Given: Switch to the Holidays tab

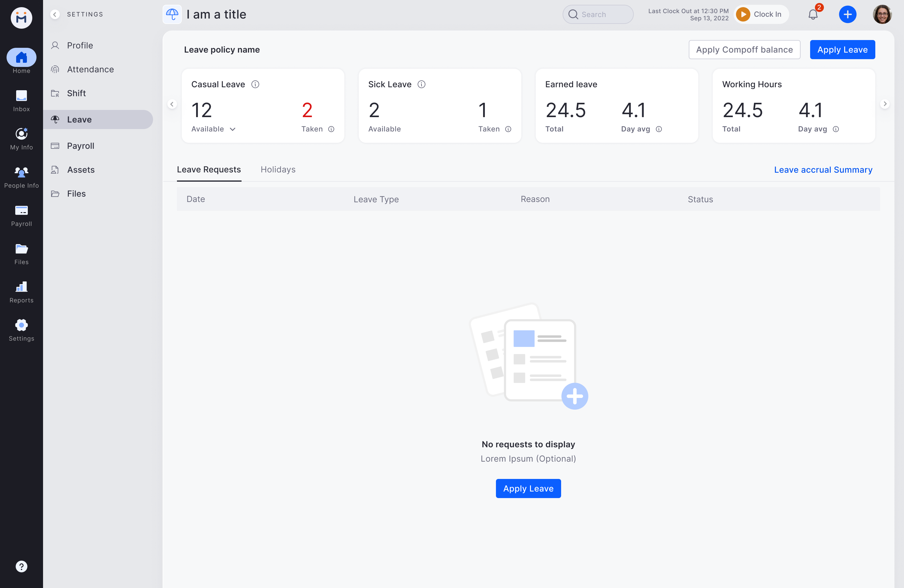Looking at the screenshot, I should 278,170.
